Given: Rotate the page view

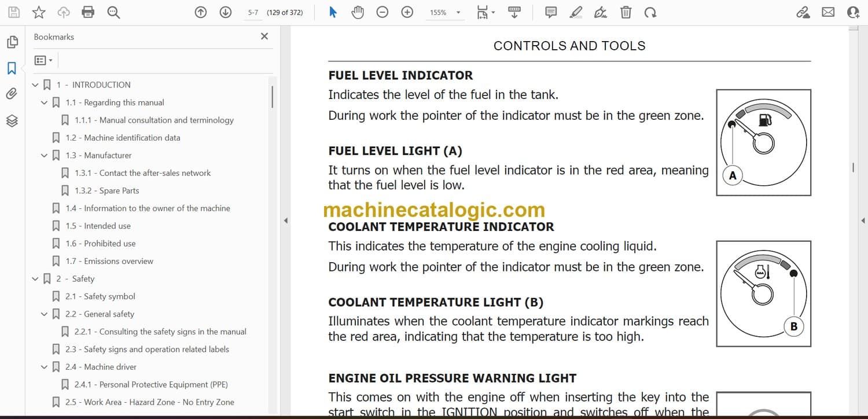Looking at the screenshot, I should point(650,12).
